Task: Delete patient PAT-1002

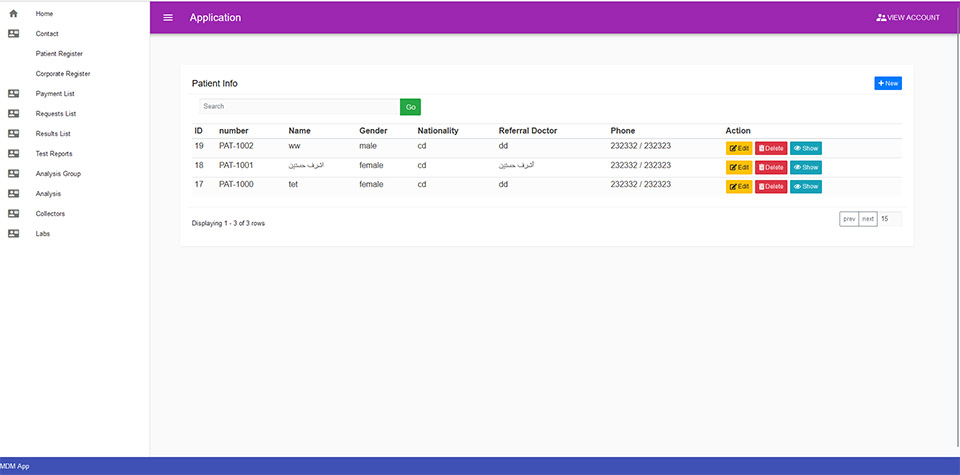Action: pos(771,148)
